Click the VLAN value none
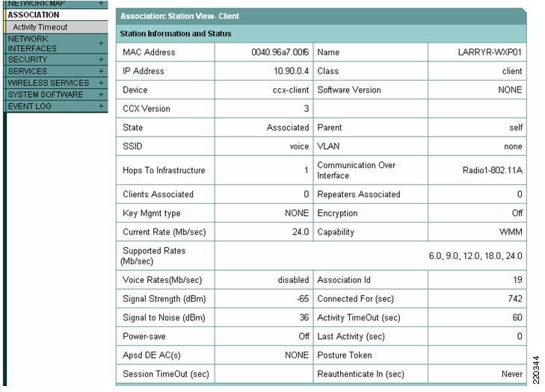 (x=513, y=146)
